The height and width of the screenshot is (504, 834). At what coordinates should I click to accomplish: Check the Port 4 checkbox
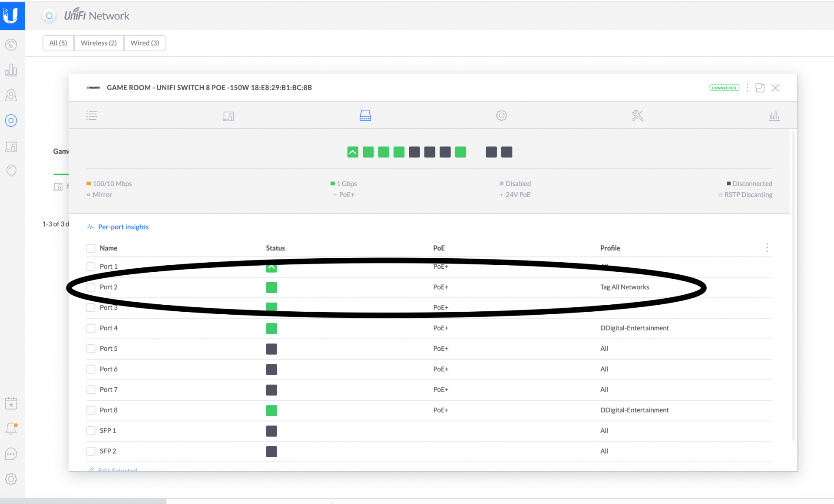pyautogui.click(x=91, y=328)
